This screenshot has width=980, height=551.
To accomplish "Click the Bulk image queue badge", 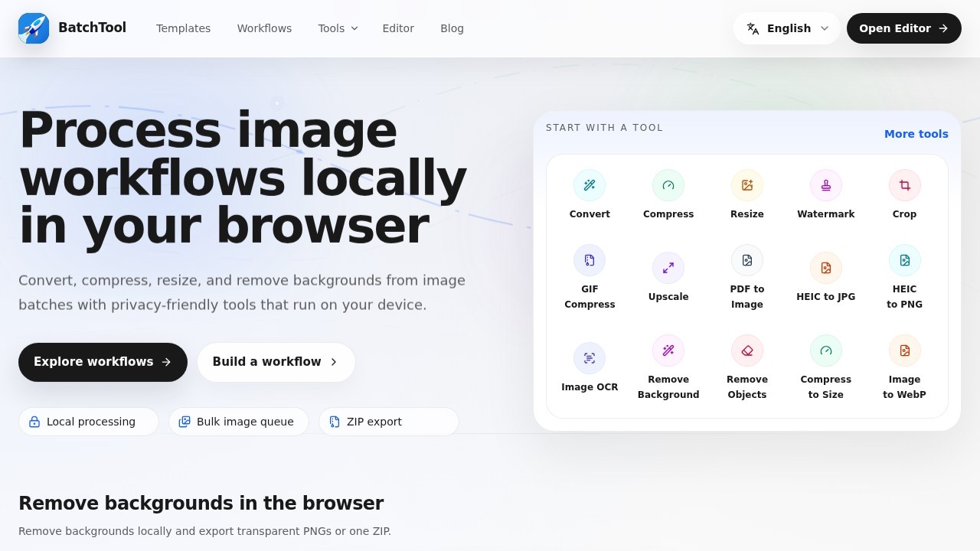I will [x=239, y=422].
